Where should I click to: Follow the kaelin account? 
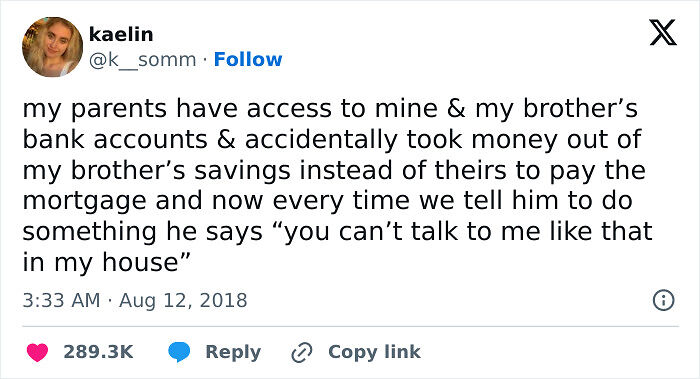coord(248,59)
